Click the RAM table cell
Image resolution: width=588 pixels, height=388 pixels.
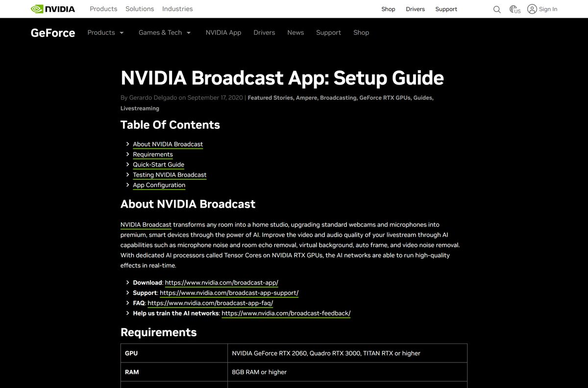[174, 372]
